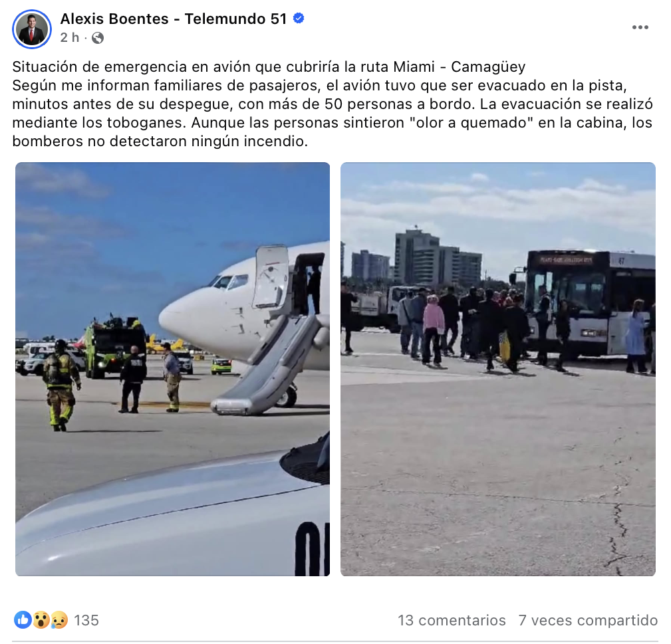Click the wow surprised reaction emoji
Viewport: 671px width, 644px height.
(x=41, y=619)
